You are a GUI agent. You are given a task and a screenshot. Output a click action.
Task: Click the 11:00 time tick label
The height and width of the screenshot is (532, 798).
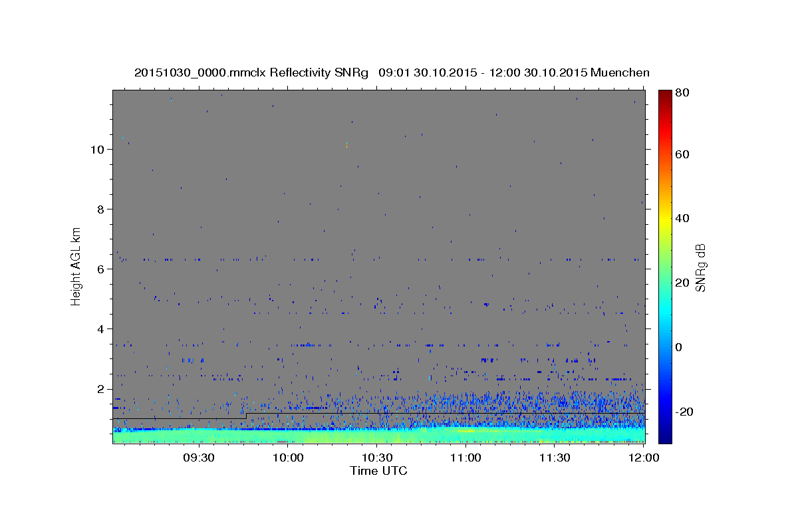[x=465, y=458]
